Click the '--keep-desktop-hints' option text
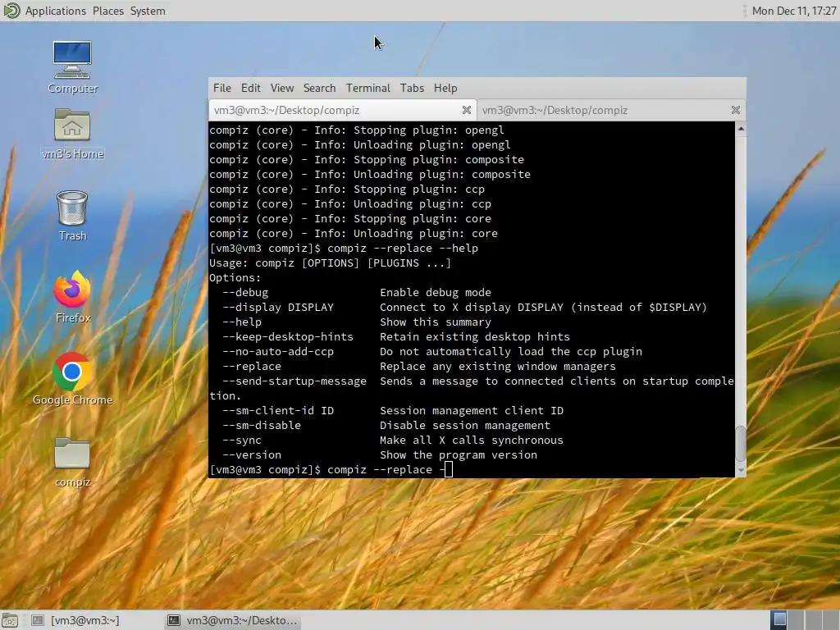Image resolution: width=840 pixels, height=630 pixels. (288, 337)
